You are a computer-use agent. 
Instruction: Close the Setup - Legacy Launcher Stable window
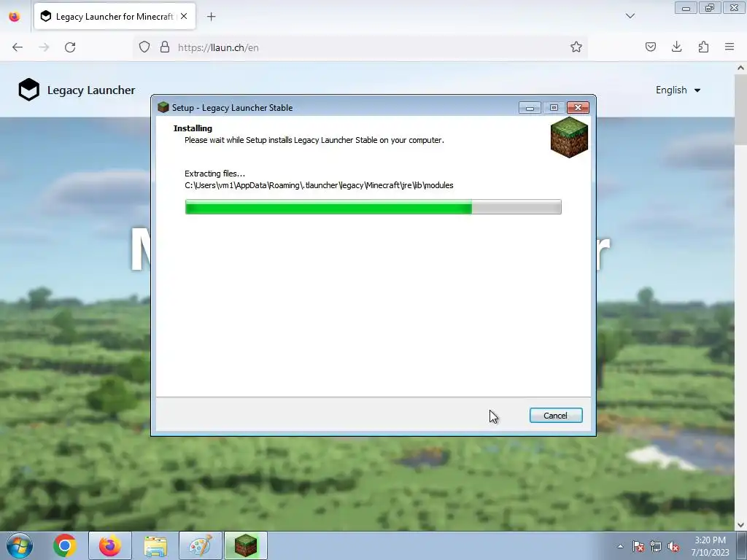tap(578, 108)
